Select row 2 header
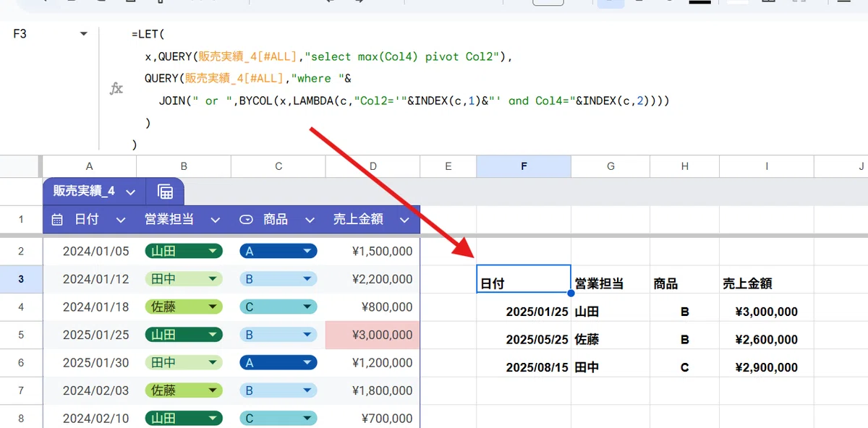Screen dimensions: 868x428 [21, 252]
